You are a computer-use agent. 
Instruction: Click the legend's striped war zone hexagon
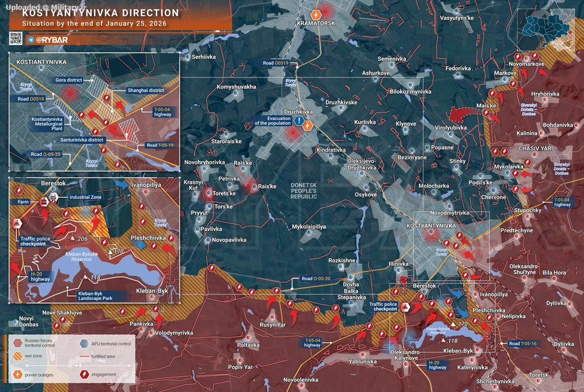pyautogui.click(x=18, y=356)
